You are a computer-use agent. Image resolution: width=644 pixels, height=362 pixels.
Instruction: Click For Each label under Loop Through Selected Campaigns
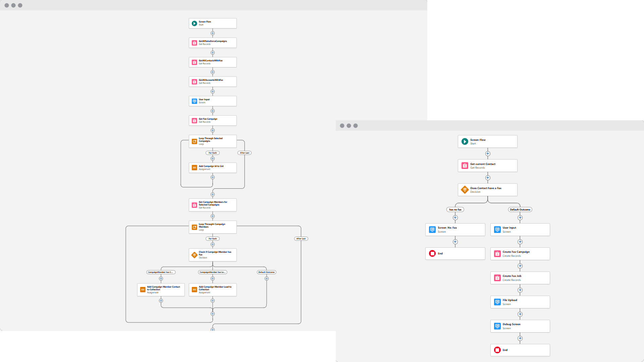coord(213,153)
